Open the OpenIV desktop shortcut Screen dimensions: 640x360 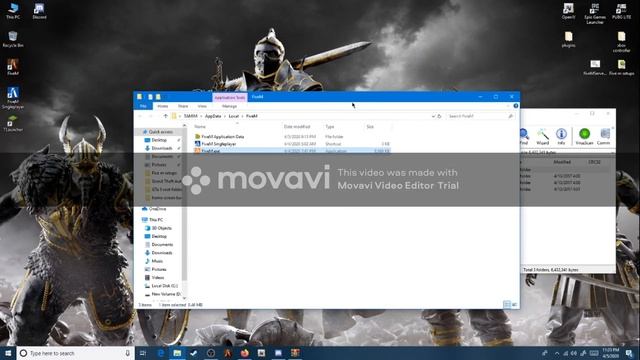(x=568, y=11)
